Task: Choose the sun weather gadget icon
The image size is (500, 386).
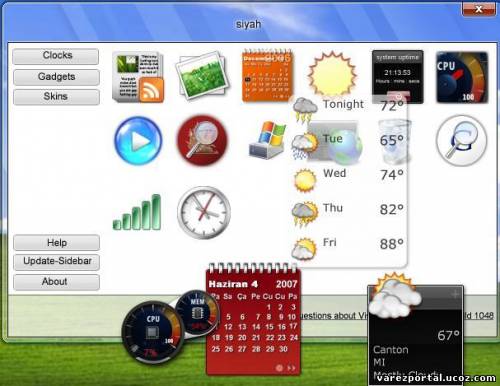Action: coord(332,74)
